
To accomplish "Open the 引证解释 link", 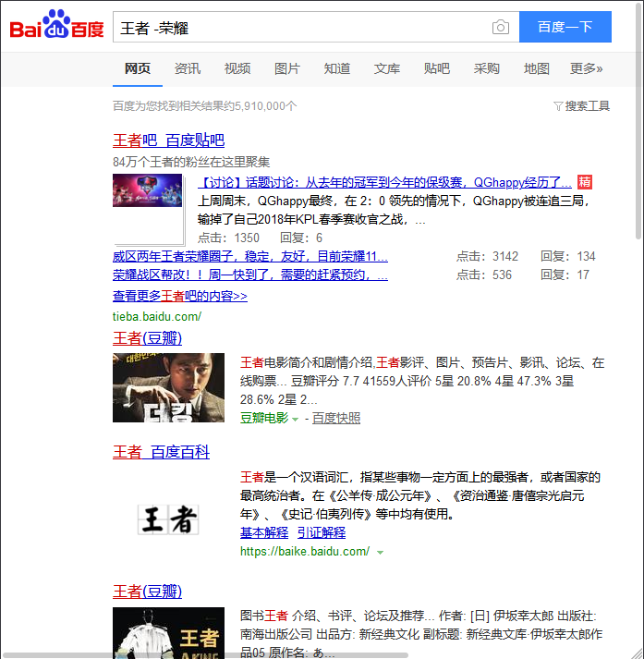I will 322,533.
